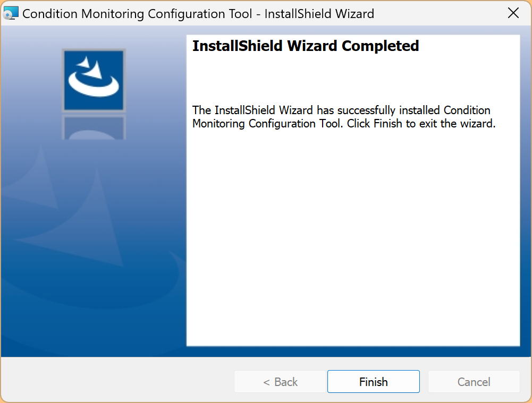Click the empty white content panel area
The height and width of the screenshot is (403, 532).
352,239
